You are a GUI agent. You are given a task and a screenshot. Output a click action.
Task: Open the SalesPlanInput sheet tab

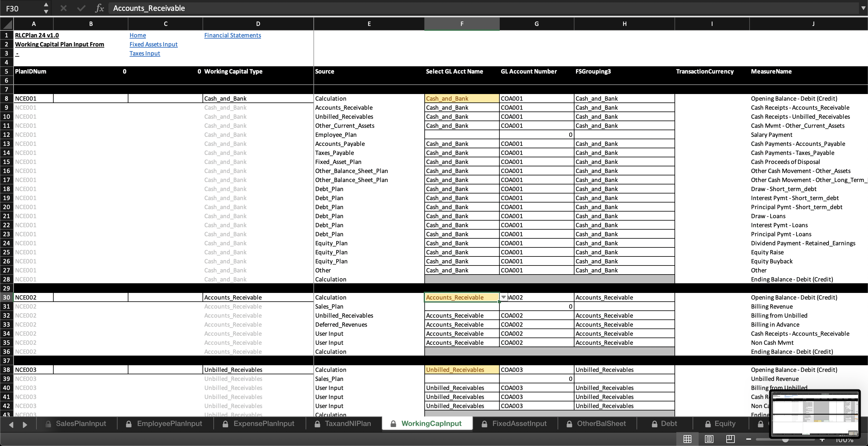click(x=77, y=423)
